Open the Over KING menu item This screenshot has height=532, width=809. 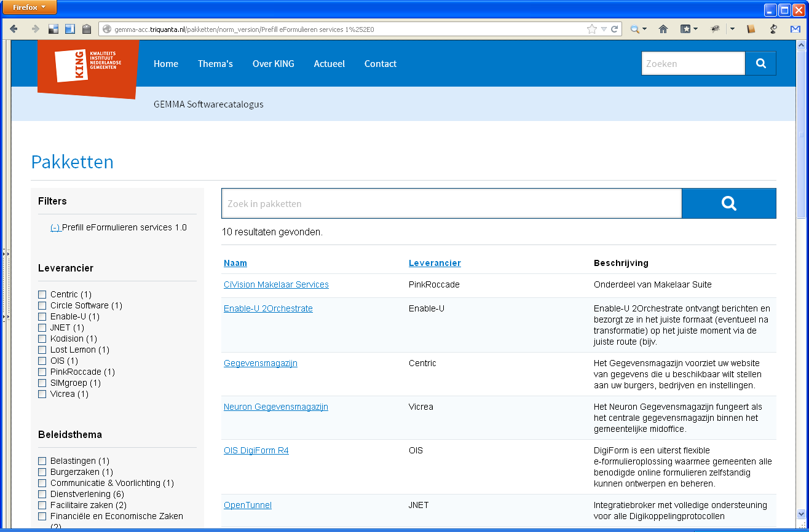pyautogui.click(x=274, y=64)
